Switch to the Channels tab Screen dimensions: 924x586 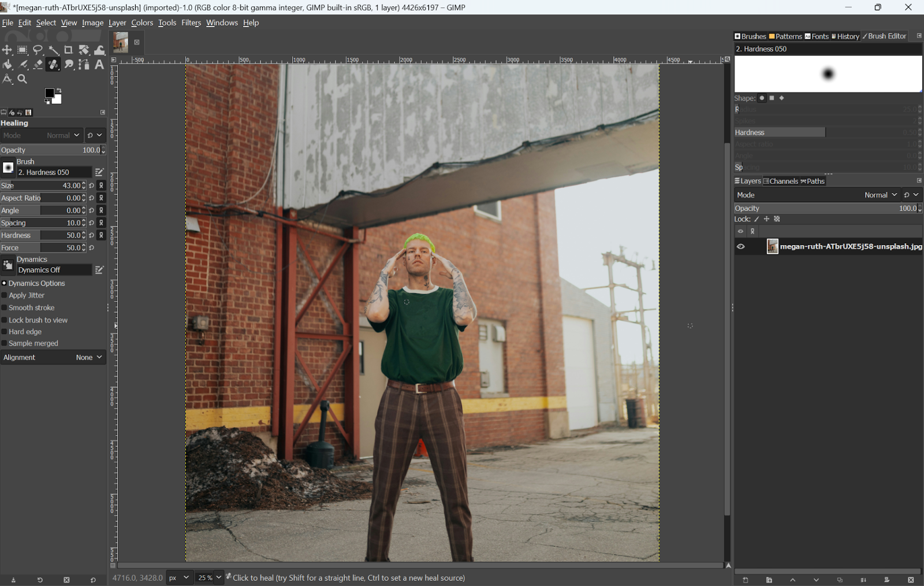(781, 181)
